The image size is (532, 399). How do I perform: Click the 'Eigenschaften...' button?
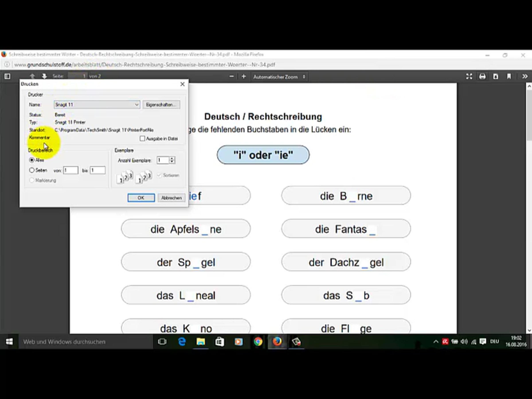(161, 105)
